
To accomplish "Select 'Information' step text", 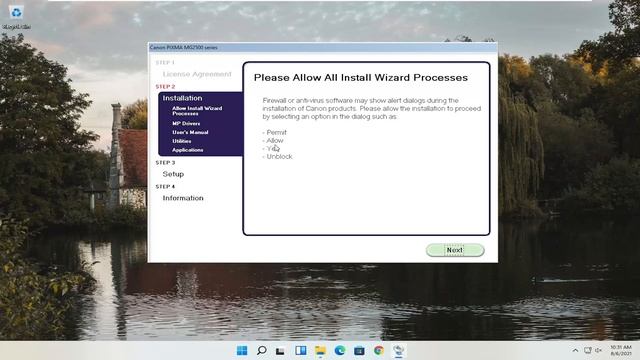I will 183,198.
